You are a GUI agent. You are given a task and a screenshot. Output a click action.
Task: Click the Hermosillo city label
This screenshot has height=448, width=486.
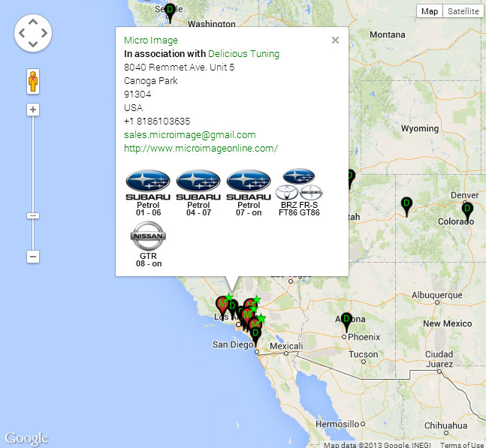[x=337, y=424]
